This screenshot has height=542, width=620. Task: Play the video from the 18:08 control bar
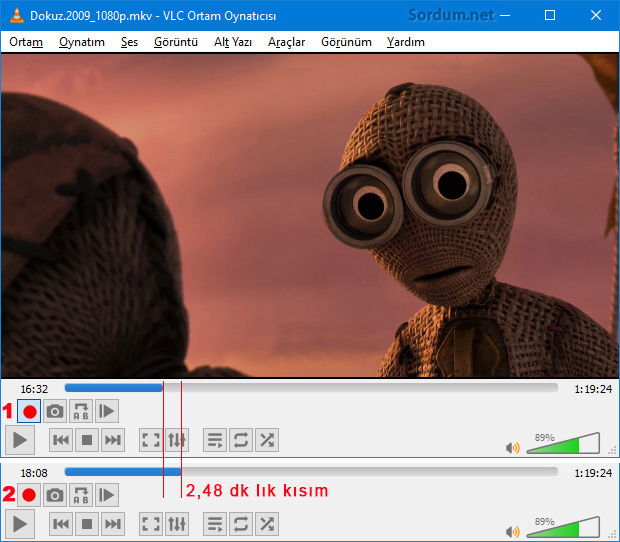pos(20,524)
